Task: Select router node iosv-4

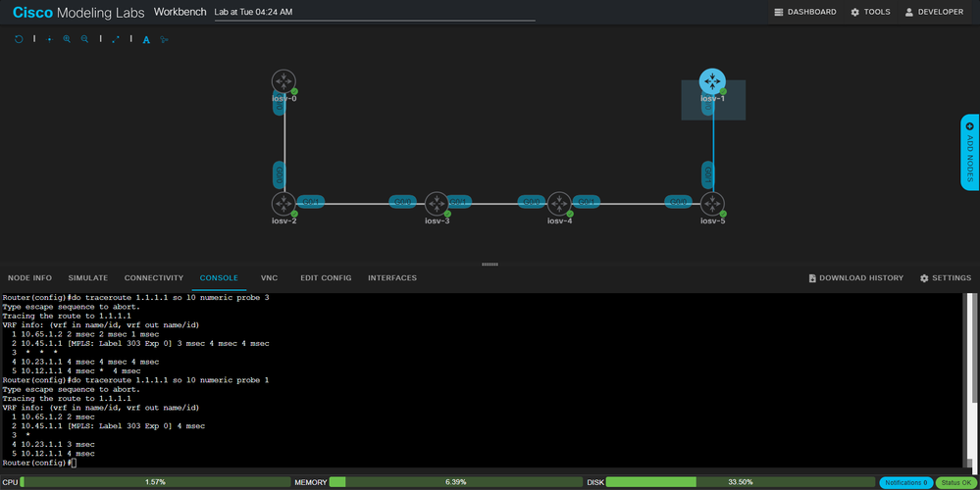Action: click(559, 204)
